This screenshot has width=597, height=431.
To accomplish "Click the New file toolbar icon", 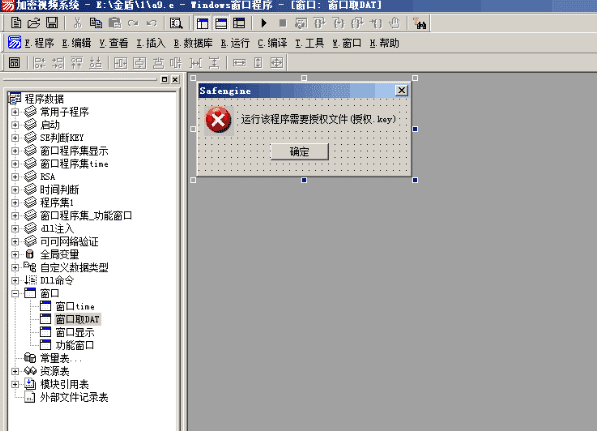I will point(16,23).
